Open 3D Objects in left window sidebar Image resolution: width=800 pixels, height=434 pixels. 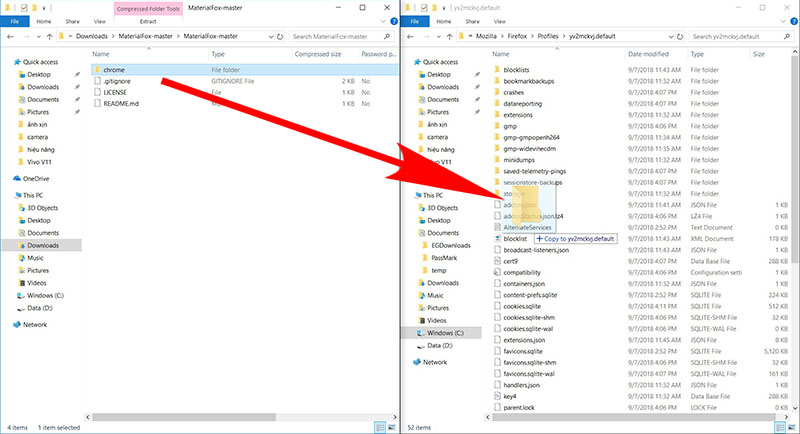tap(42, 208)
